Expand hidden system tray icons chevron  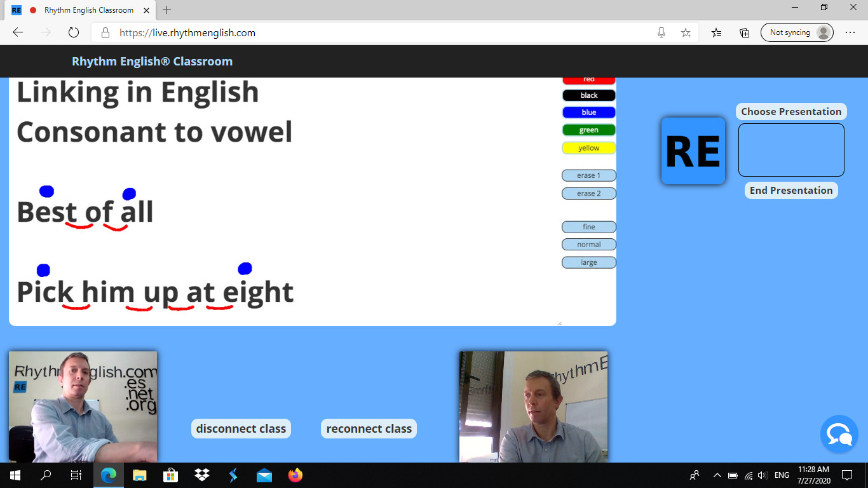[717, 475]
